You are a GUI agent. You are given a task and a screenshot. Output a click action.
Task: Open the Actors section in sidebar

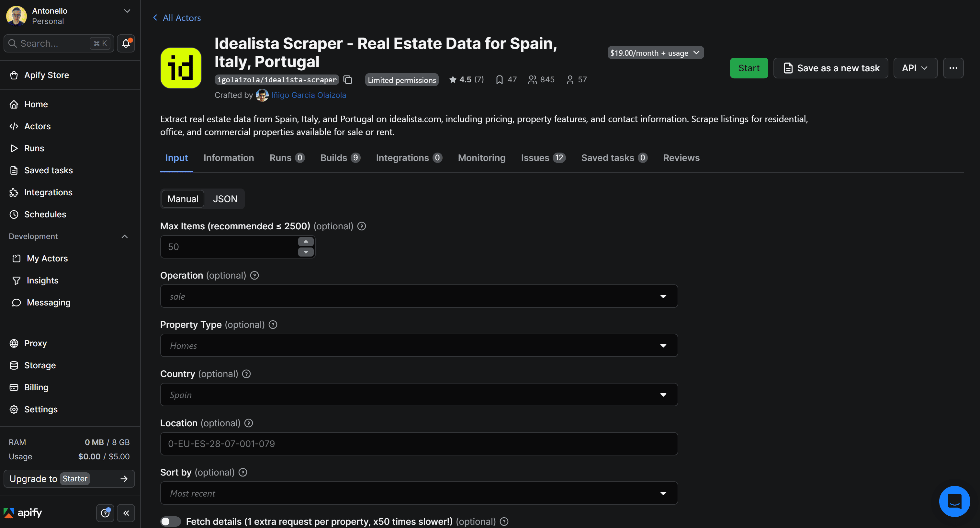(37, 126)
